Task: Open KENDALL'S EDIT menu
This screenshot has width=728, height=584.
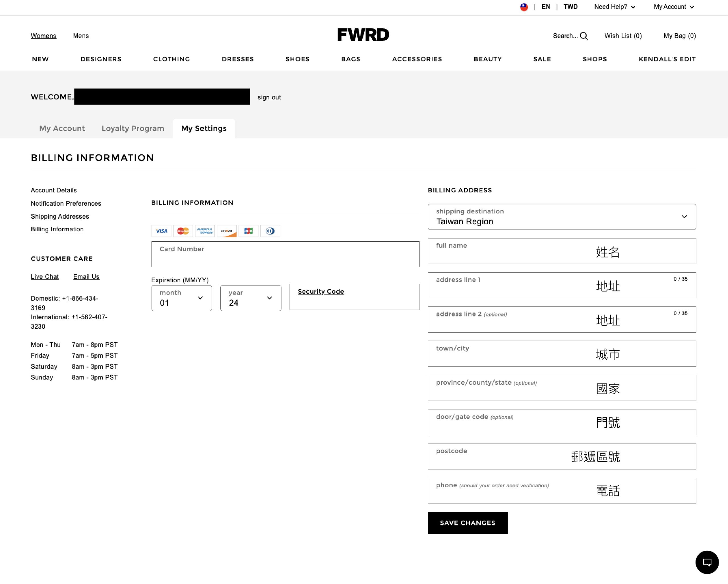Action: coord(667,59)
